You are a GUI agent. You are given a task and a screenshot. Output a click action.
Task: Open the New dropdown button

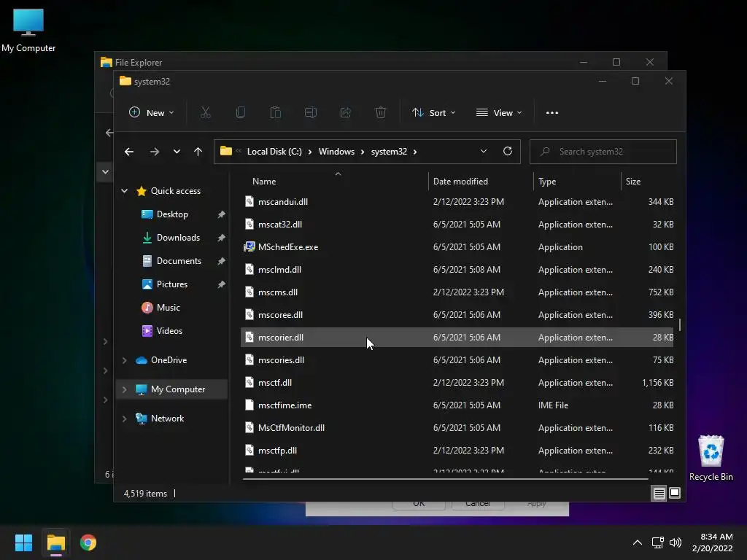pyautogui.click(x=152, y=113)
